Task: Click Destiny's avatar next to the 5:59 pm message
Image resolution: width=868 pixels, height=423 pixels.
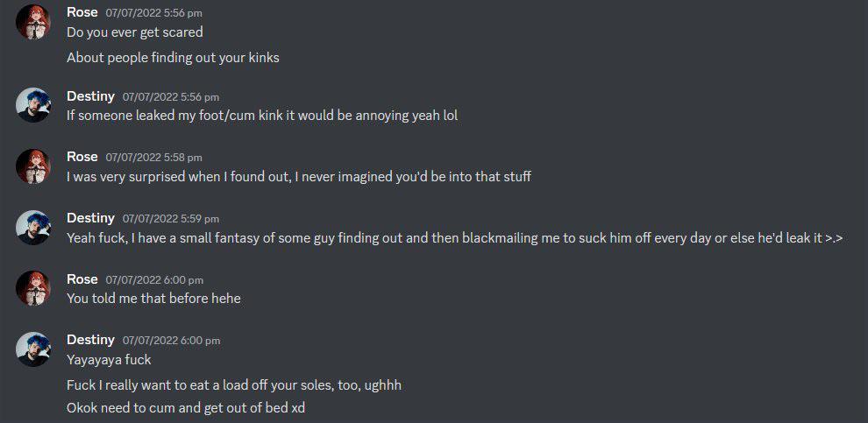Action: click(x=32, y=227)
